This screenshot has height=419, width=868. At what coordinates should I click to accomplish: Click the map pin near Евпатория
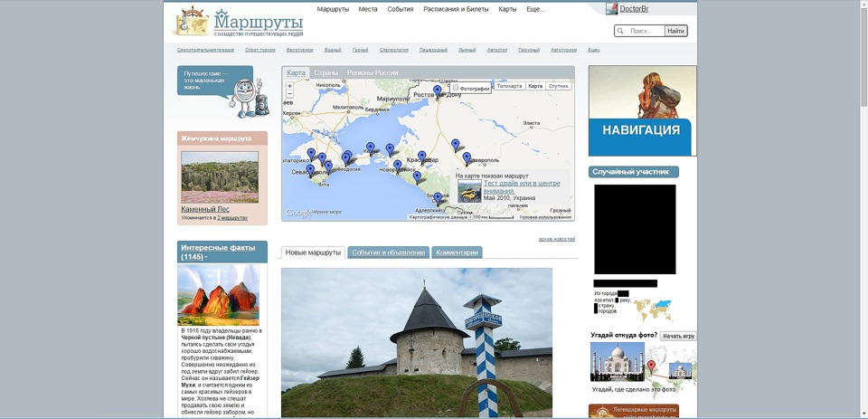311,154
